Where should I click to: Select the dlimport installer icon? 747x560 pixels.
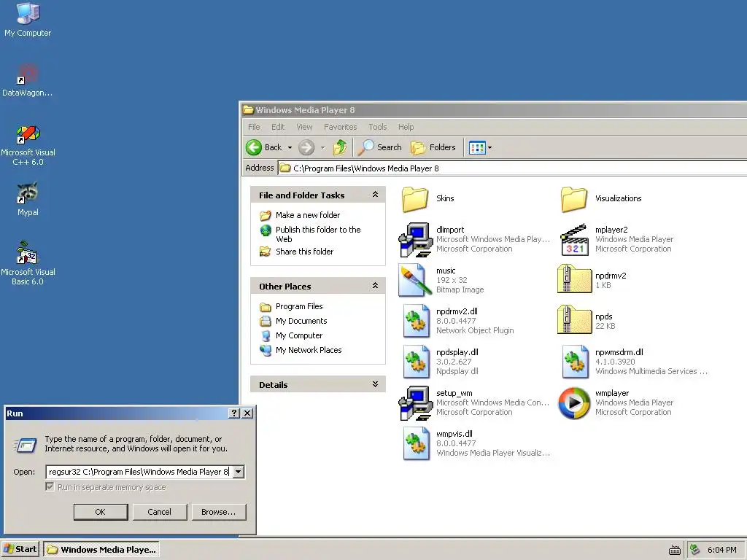[415, 239]
